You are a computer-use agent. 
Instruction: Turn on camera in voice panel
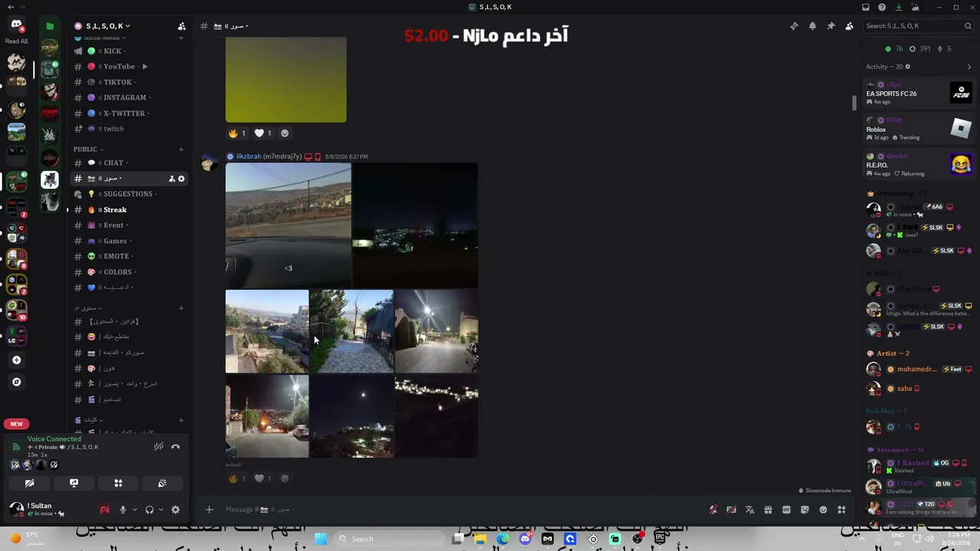(x=29, y=483)
